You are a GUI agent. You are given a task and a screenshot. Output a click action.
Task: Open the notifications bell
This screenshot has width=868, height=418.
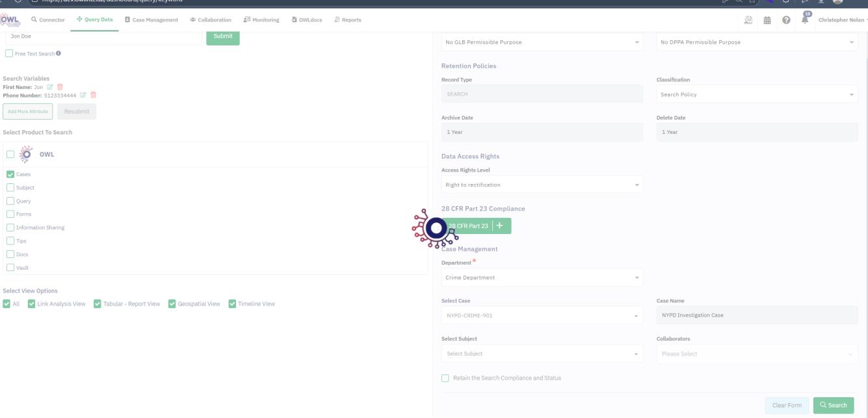[x=804, y=20]
